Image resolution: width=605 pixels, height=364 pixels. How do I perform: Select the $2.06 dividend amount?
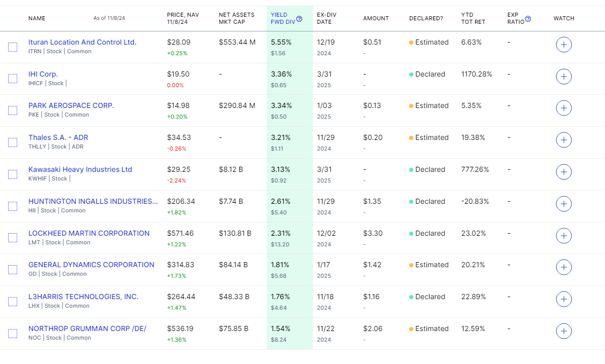[373, 329]
